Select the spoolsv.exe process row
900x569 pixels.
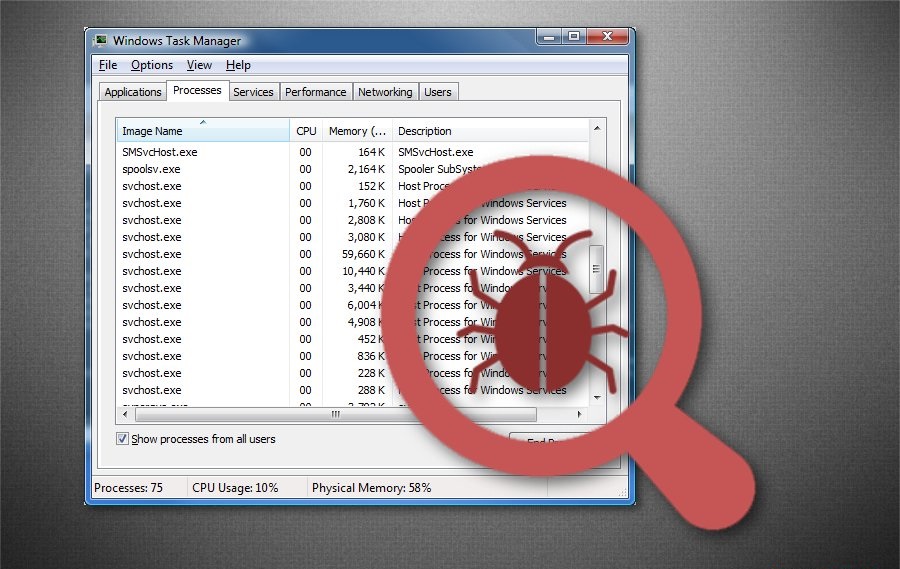[152, 169]
